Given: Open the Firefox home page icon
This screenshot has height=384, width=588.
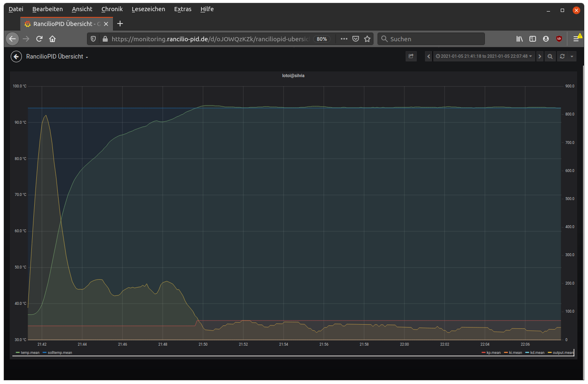Looking at the screenshot, I should coord(52,39).
